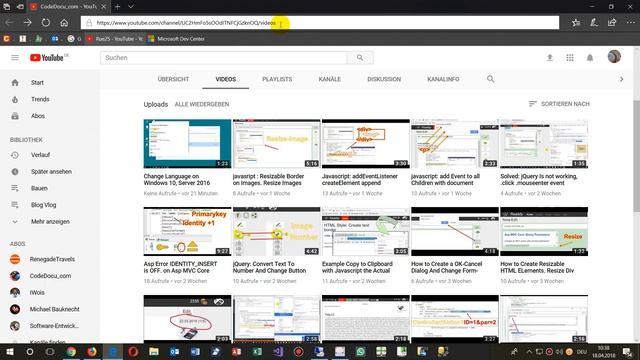
Task: Open the Abos link in sidebar
Action: point(38,116)
